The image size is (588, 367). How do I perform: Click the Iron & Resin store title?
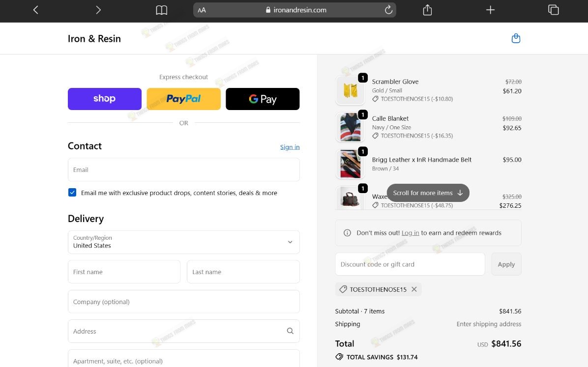tap(94, 39)
